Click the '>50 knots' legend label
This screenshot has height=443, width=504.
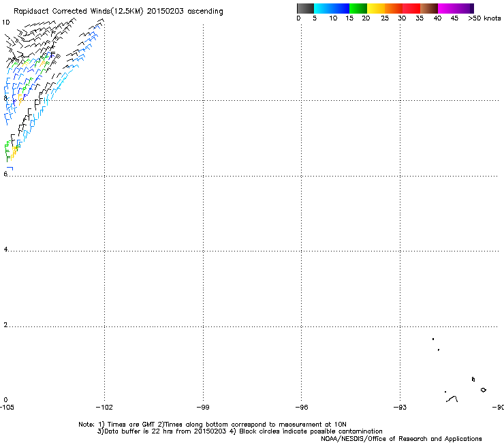[x=484, y=18]
